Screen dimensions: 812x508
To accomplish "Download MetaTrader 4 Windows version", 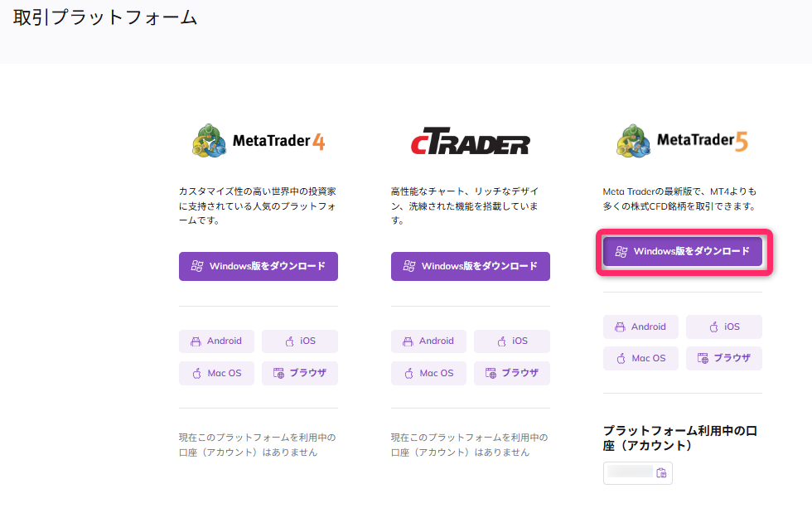I will [258, 266].
